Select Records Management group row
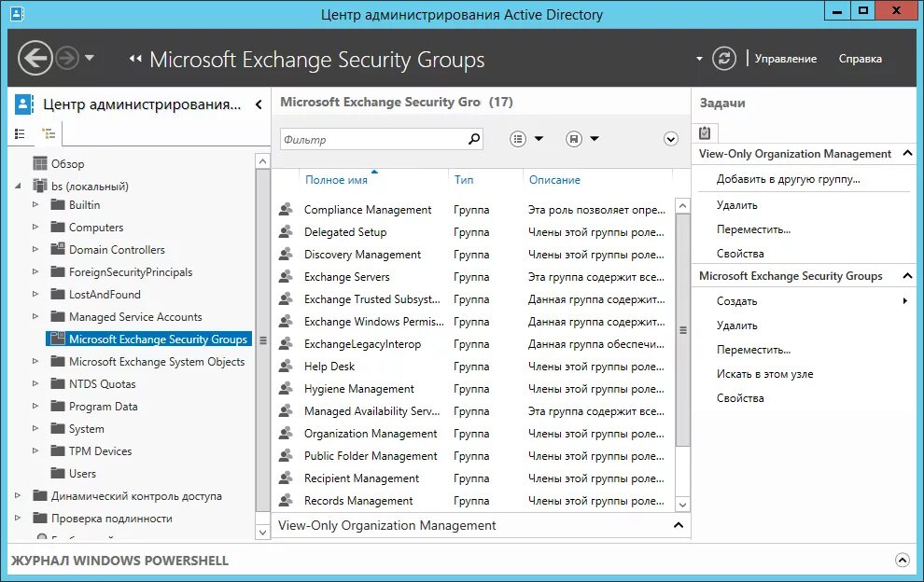924x582 pixels. click(x=474, y=501)
